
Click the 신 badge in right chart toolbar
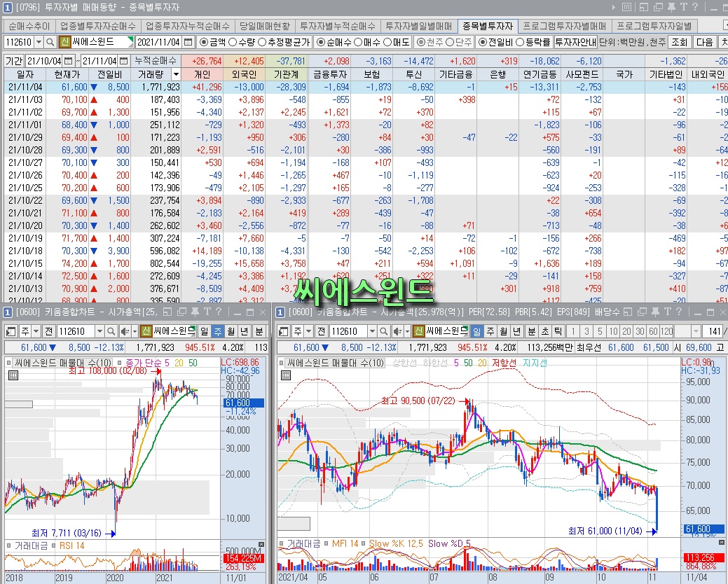click(419, 331)
